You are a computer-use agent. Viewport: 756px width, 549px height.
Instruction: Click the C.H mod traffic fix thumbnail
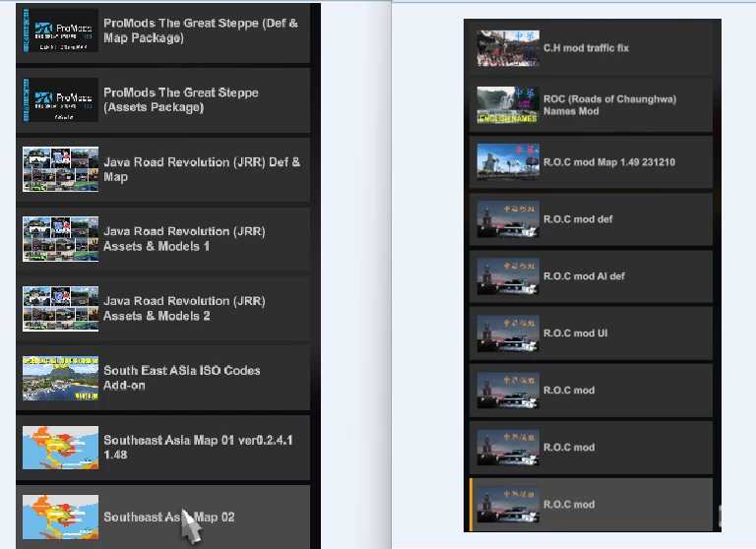click(508, 48)
